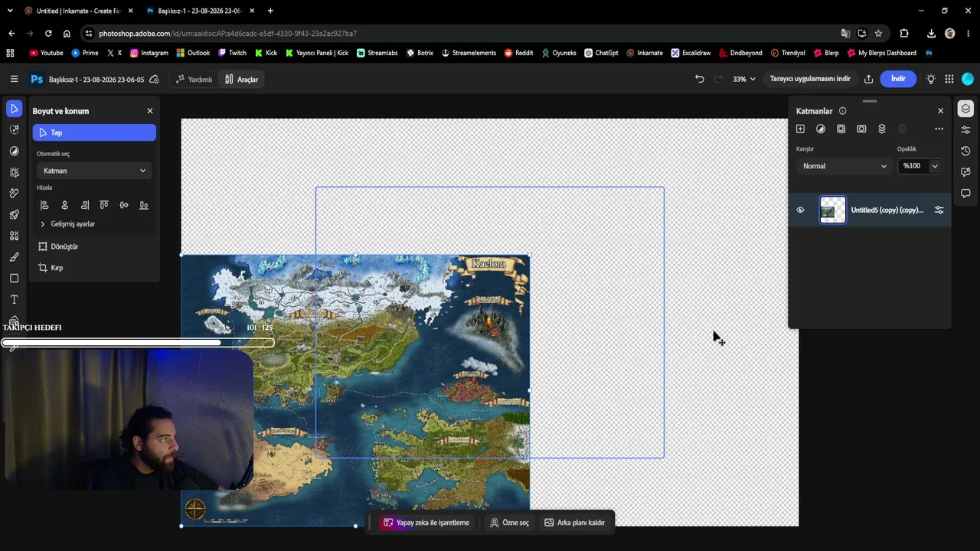Open the adjustments properties panel icon
The width and height of the screenshot is (980, 551).
tap(965, 129)
